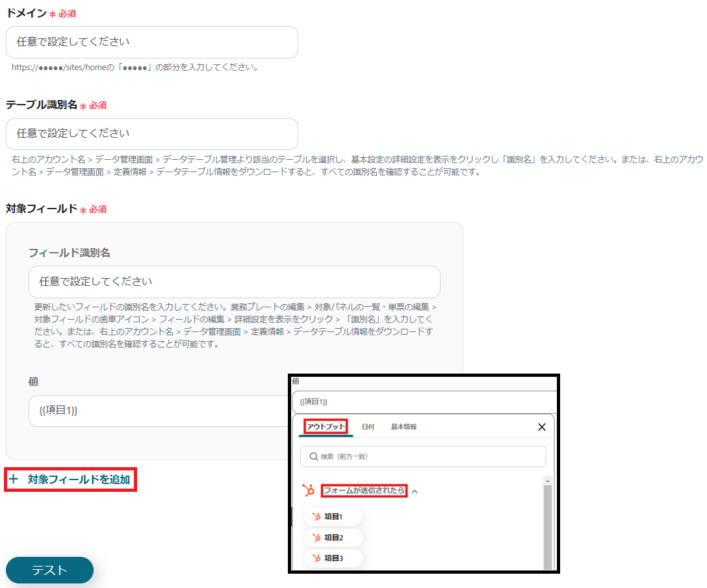
Task: Click the テーブル識別名 label text
Action: click(x=42, y=105)
